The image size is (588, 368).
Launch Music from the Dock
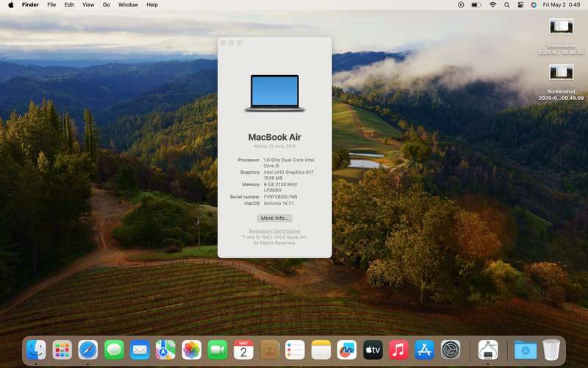pos(398,350)
